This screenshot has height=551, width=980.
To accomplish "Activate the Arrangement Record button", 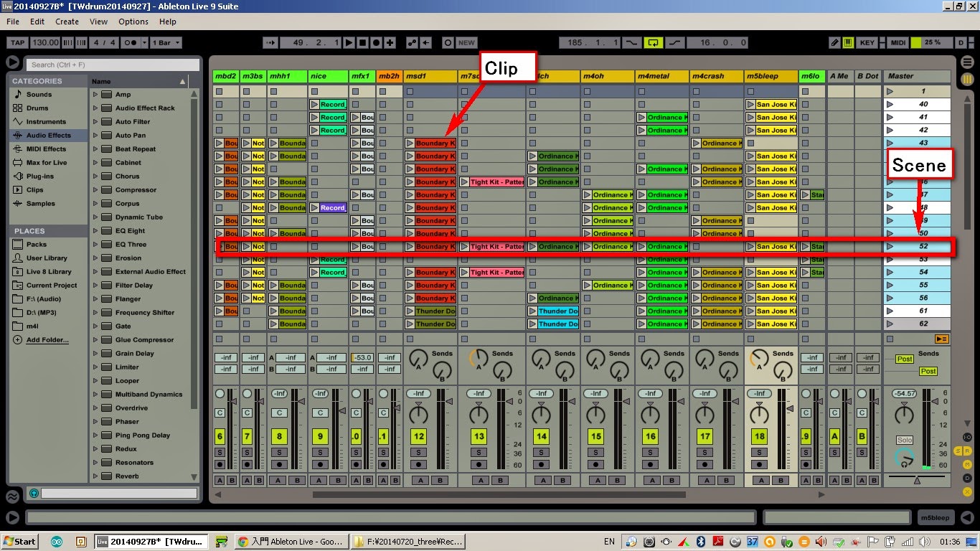I will coord(377,42).
